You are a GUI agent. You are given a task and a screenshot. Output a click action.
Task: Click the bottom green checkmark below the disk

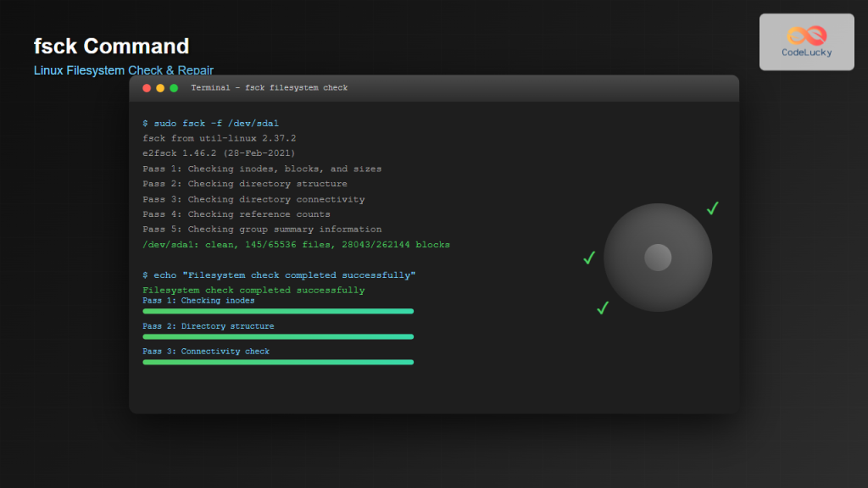tap(602, 308)
